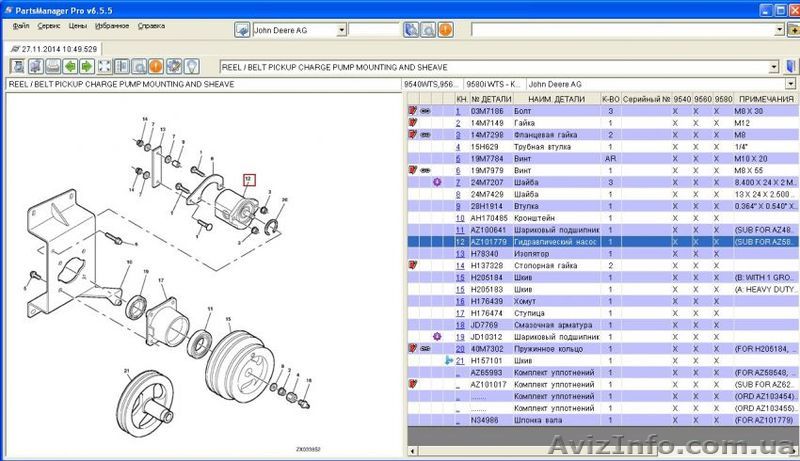Click the green left arrow (previous page)
The image size is (800, 461).
(70, 67)
